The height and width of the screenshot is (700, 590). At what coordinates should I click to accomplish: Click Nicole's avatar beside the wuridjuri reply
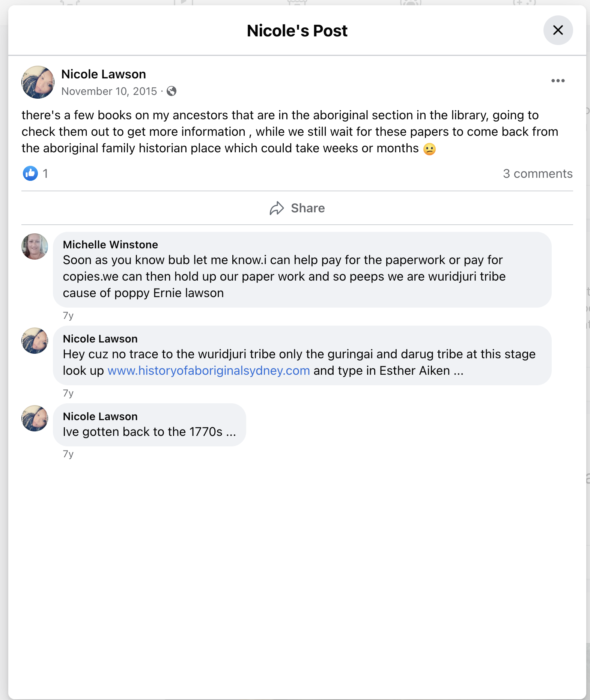(x=35, y=341)
